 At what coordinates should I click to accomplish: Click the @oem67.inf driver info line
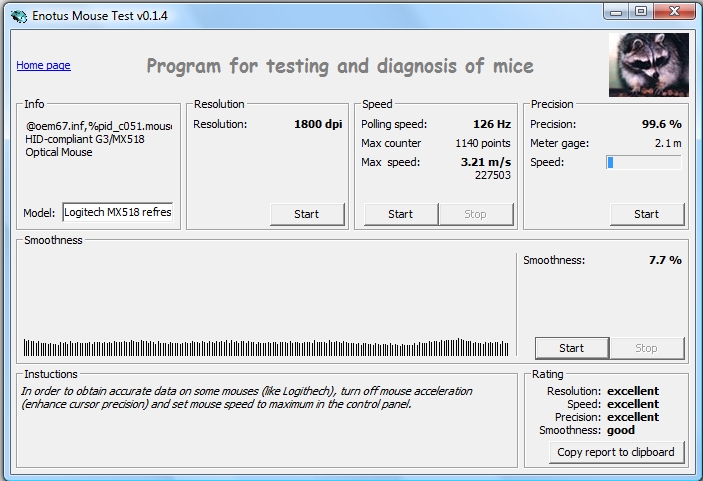[x=99, y=126]
